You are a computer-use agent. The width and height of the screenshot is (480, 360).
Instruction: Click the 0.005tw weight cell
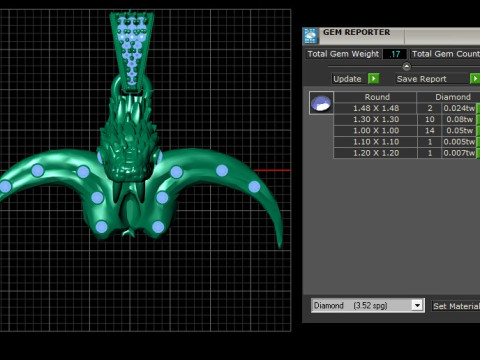459,142
